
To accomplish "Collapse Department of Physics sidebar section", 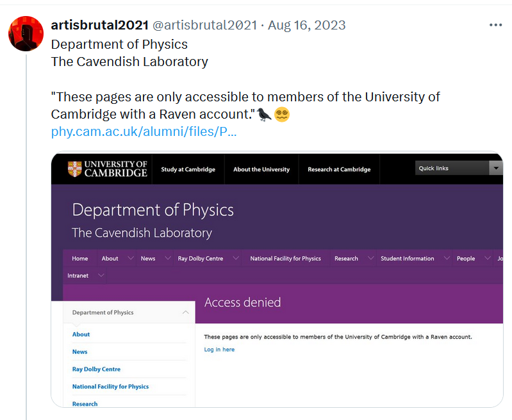I will (185, 312).
